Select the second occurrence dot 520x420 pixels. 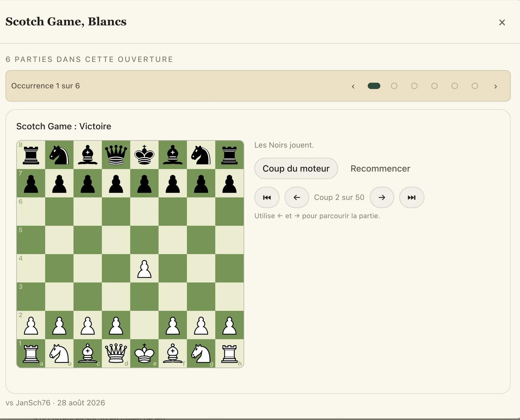[x=394, y=86]
